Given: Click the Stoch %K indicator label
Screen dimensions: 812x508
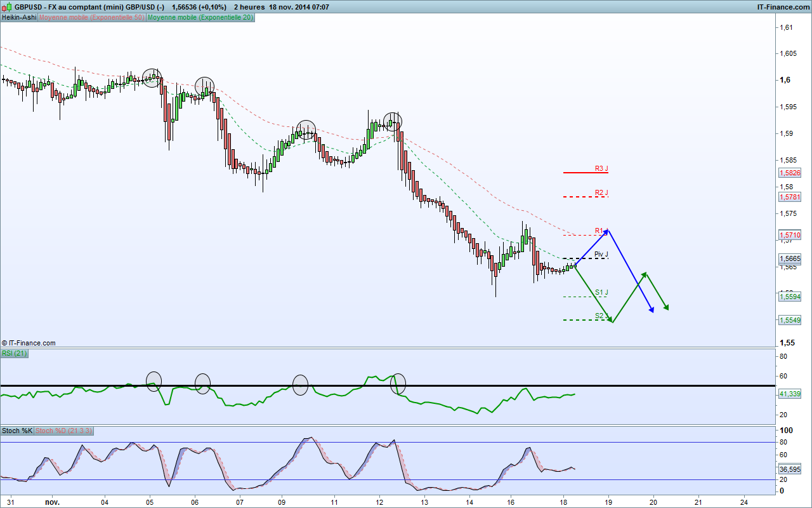Looking at the screenshot, I should pyautogui.click(x=17, y=431).
